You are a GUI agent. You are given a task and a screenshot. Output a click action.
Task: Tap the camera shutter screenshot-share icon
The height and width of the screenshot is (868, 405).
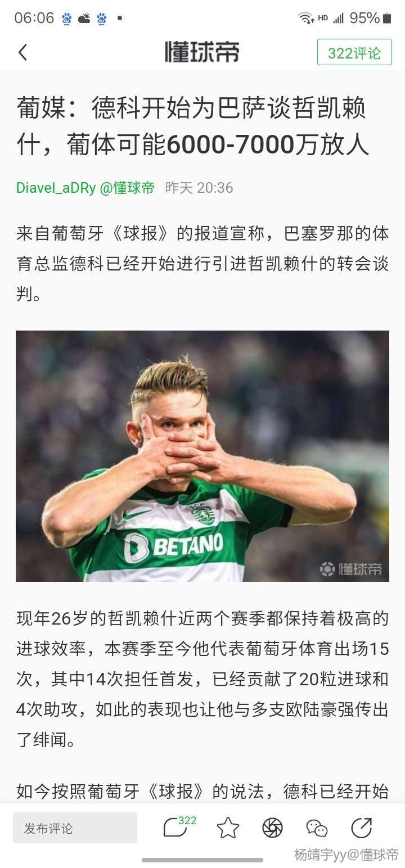tap(272, 828)
